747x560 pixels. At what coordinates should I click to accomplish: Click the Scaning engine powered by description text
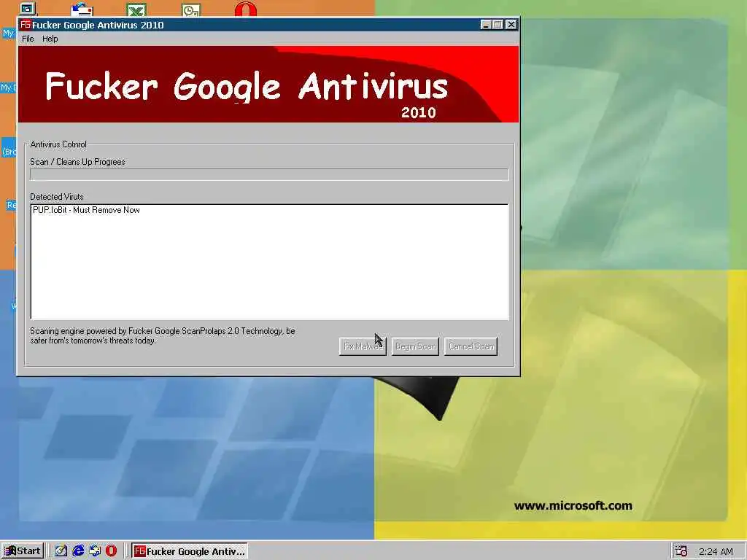click(x=163, y=335)
